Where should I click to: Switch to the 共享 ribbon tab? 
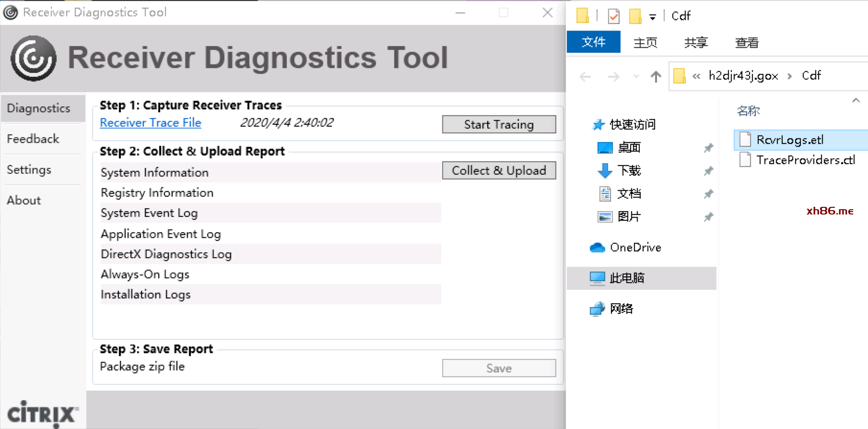coord(696,43)
